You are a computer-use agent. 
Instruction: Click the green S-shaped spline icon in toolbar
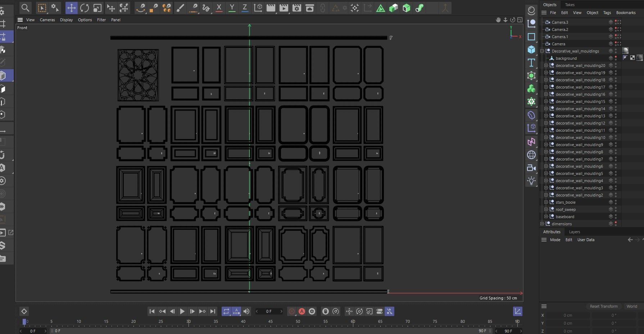click(419, 8)
